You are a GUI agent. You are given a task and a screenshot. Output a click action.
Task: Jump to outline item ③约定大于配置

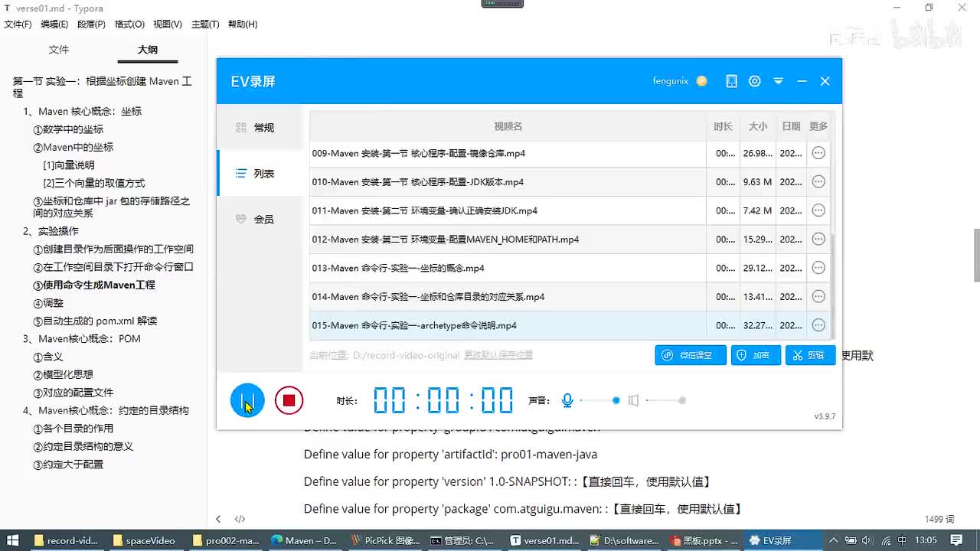[x=68, y=464]
